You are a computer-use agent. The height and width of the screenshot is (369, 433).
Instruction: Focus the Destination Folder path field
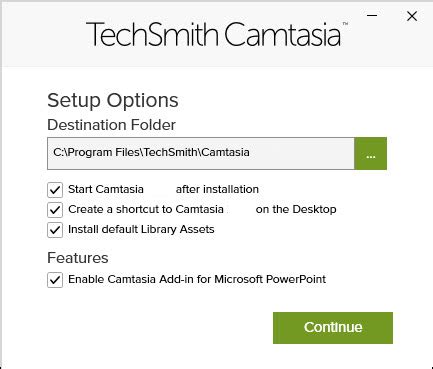pyautogui.click(x=201, y=153)
